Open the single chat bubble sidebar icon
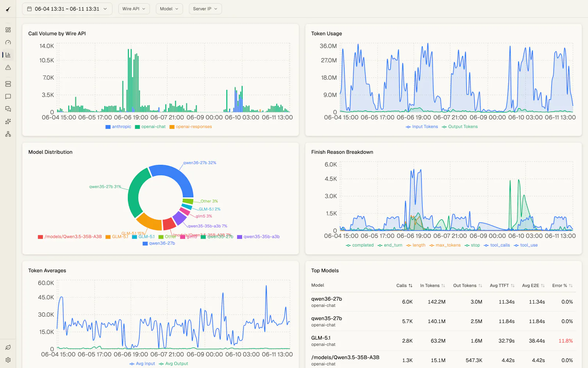Viewport: 588px width, 368px height. point(8,96)
